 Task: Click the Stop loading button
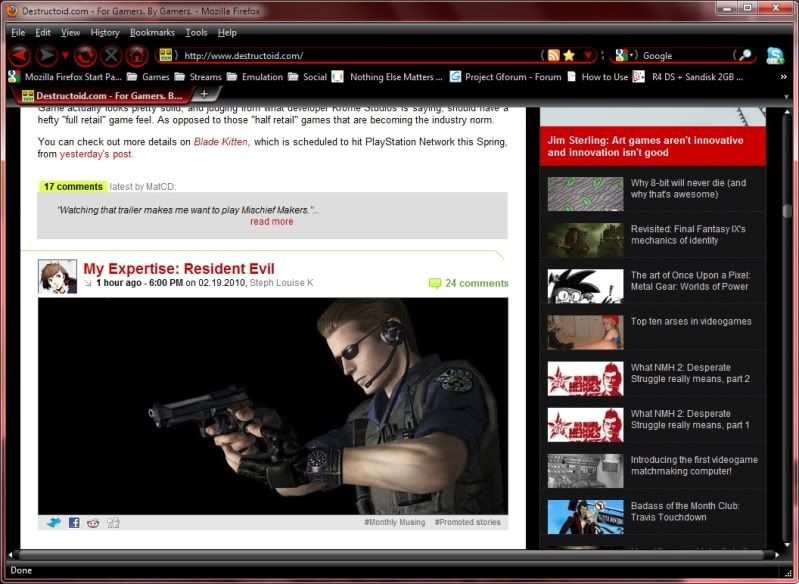[112, 56]
